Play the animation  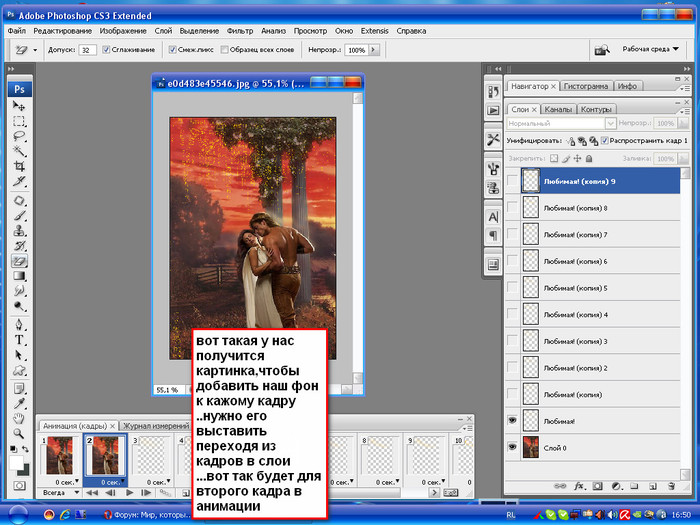point(129,493)
